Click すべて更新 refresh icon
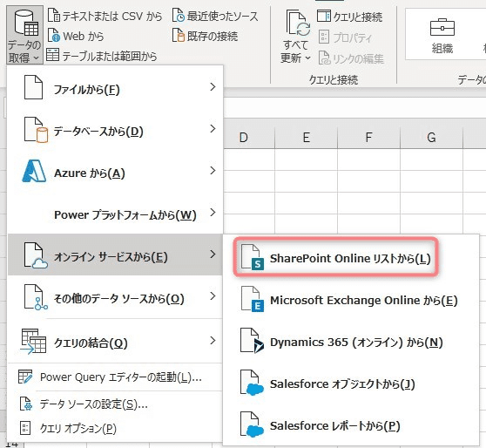The width and height of the screenshot is (486, 448). (x=298, y=23)
